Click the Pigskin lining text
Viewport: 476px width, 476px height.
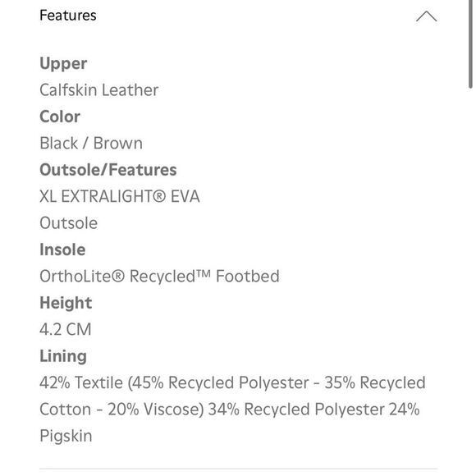tap(66, 437)
